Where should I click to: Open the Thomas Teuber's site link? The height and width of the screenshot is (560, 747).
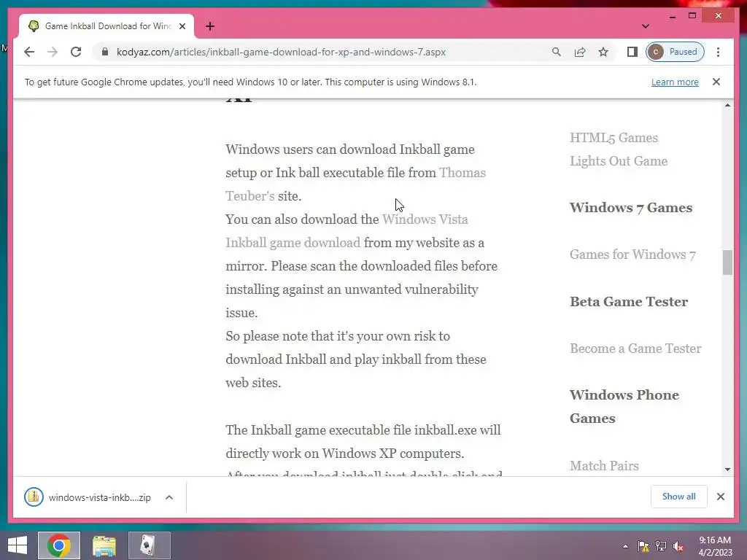(x=356, y=184)
